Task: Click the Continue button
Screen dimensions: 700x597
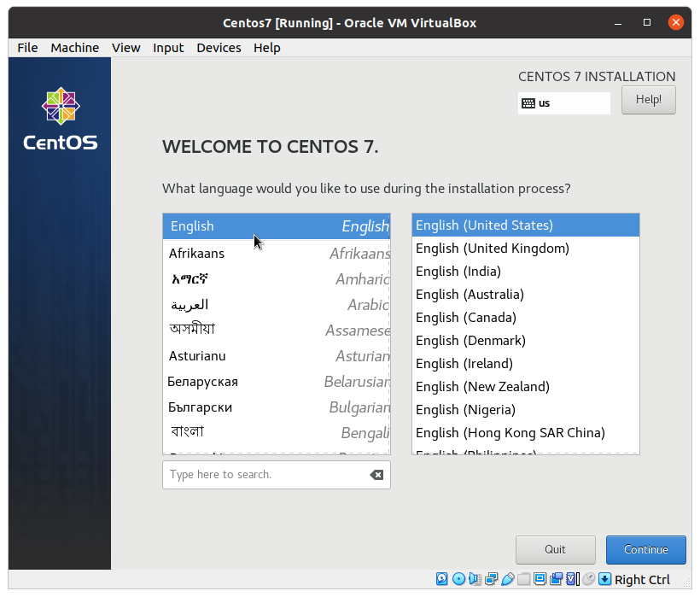Action: click(x=645, y=550)
